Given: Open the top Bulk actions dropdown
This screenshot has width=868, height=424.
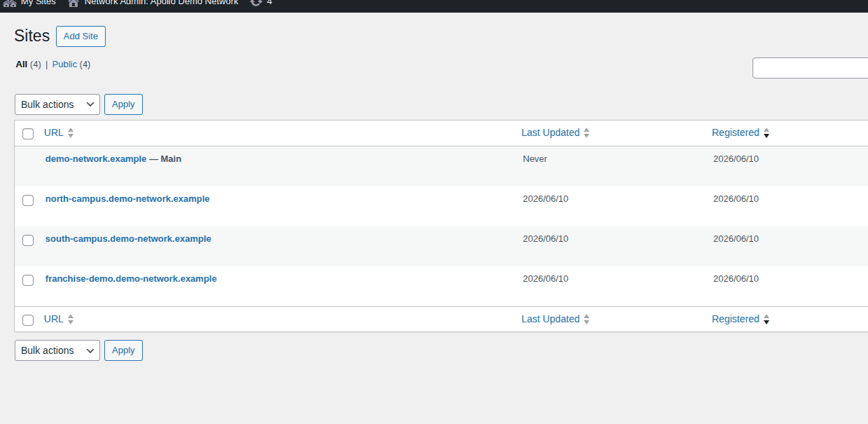Looking at the screenshot, I should point(57,104).
